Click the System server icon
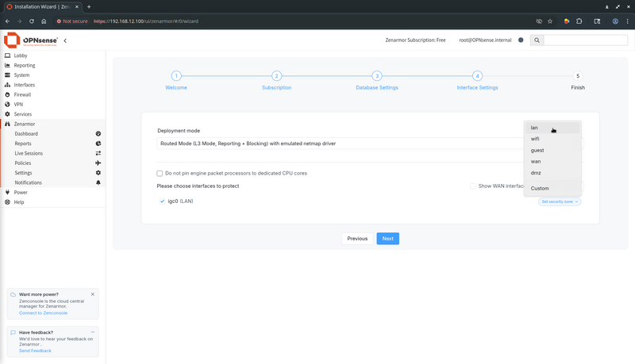Image resolution: width=635 pixels, height=364 pixels. tap(7, 75)
